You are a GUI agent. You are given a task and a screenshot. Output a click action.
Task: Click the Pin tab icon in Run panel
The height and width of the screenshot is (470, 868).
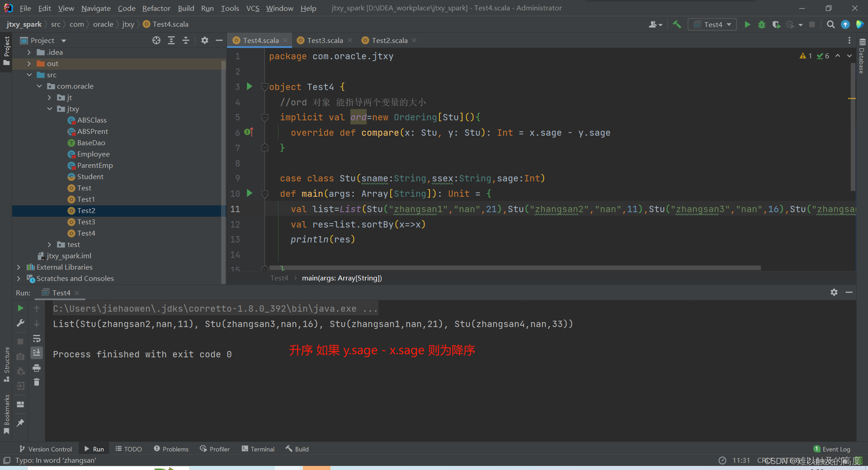click(x=20, y=423)
